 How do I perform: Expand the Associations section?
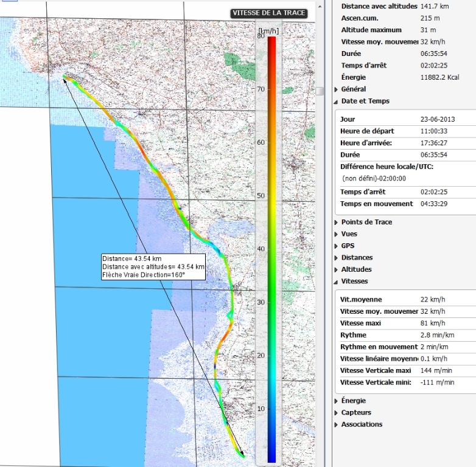click(x=336, y=424)
